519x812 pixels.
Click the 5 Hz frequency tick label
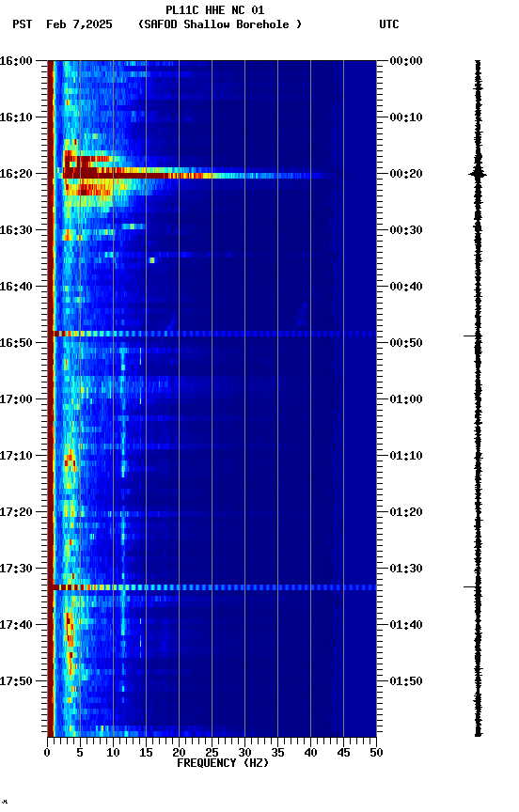pyautogui.click(x=80, y=753)
